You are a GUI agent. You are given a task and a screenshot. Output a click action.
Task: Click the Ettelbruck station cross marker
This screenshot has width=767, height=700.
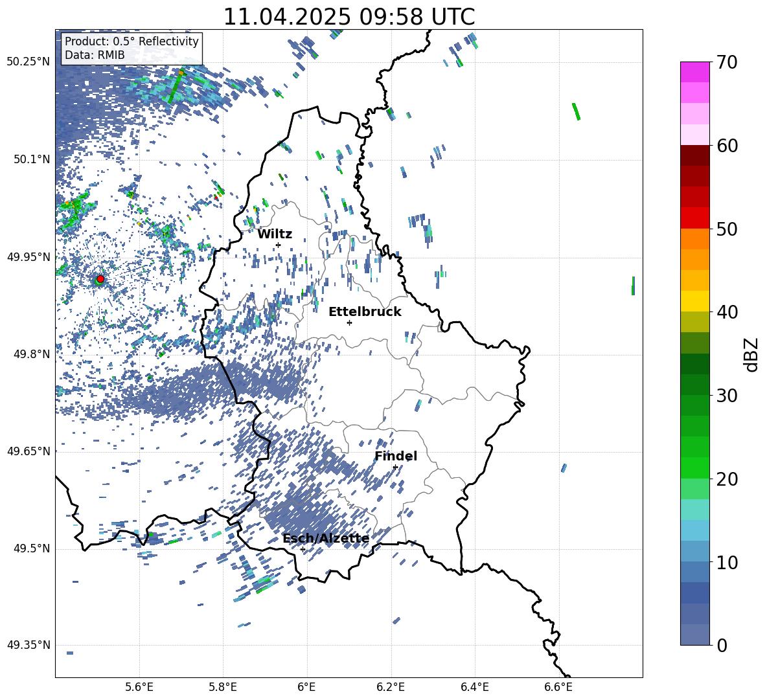point(349,322)
